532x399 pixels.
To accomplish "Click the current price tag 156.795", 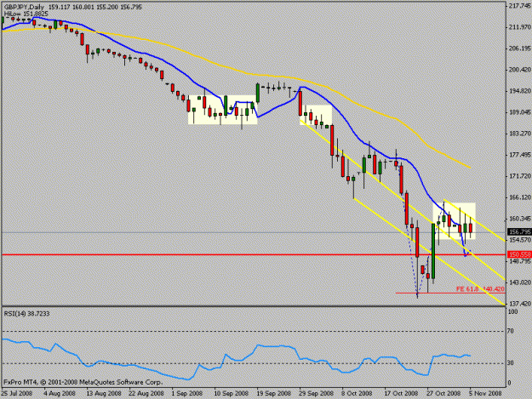I will [x=519, y=232].
